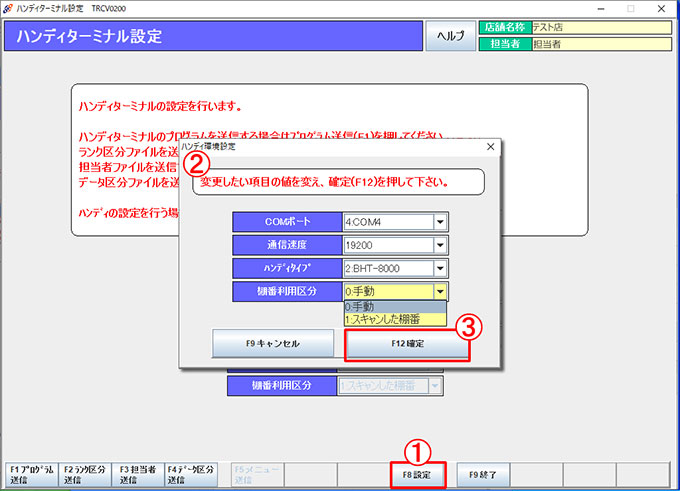Select the 0:手動 option in list
Image resolution: width=680 pixels, height=491 pixels.
pos(395,307)
